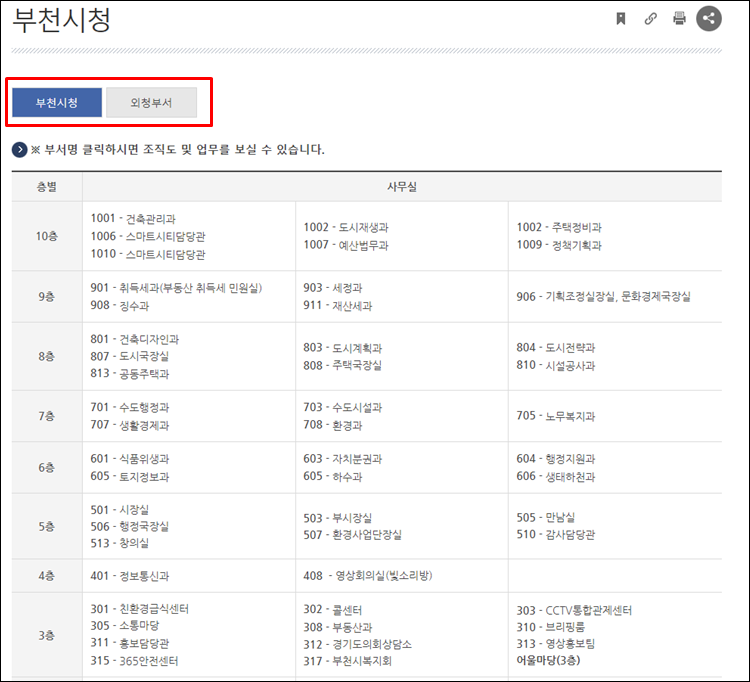750x682 pixels.
Task: Click 301 - 친환경급식센터 entry
Action: click(x=140, y=609)
